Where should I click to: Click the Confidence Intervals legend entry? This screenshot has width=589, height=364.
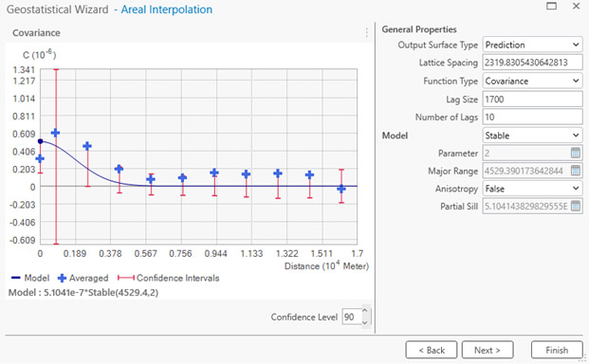tap(168, 278)
